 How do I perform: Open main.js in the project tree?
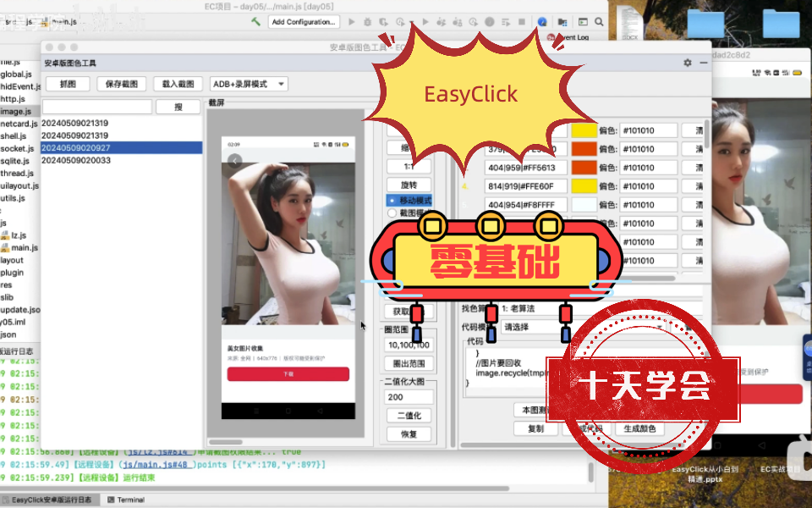(25, 248)
